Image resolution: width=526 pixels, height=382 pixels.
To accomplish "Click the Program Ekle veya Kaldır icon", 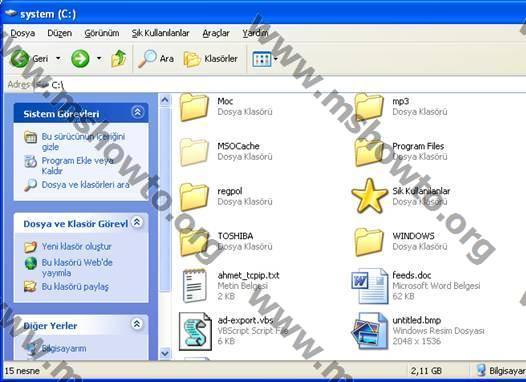I will [x=30, y=161].
